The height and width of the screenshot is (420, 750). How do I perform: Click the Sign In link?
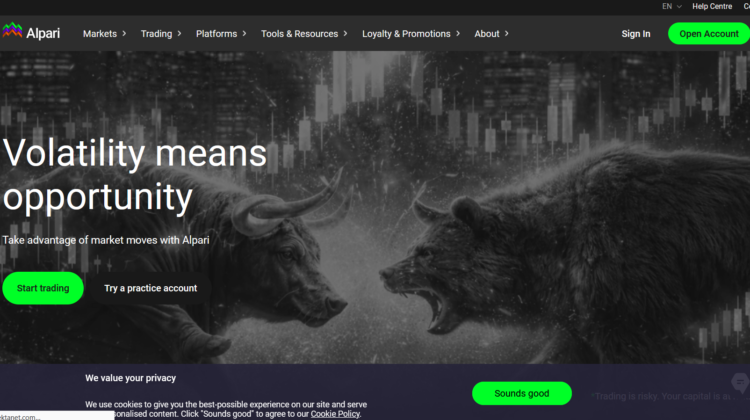[636, 34]
